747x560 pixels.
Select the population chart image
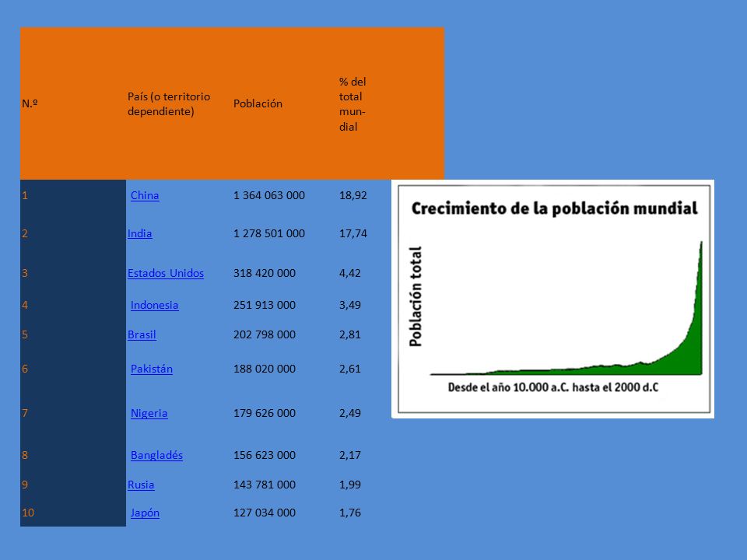point(552,299)
